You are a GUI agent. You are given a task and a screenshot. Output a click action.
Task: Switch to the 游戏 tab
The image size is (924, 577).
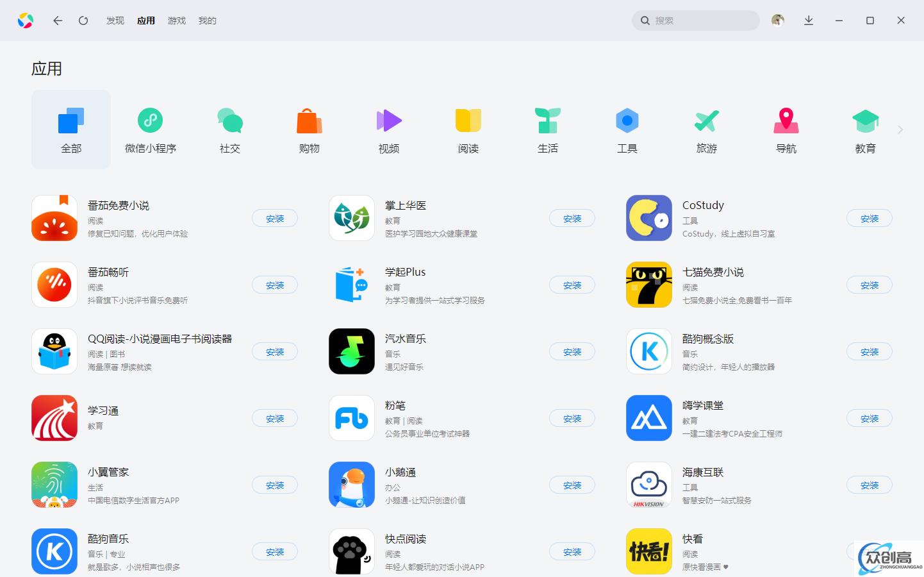[177, 21]
